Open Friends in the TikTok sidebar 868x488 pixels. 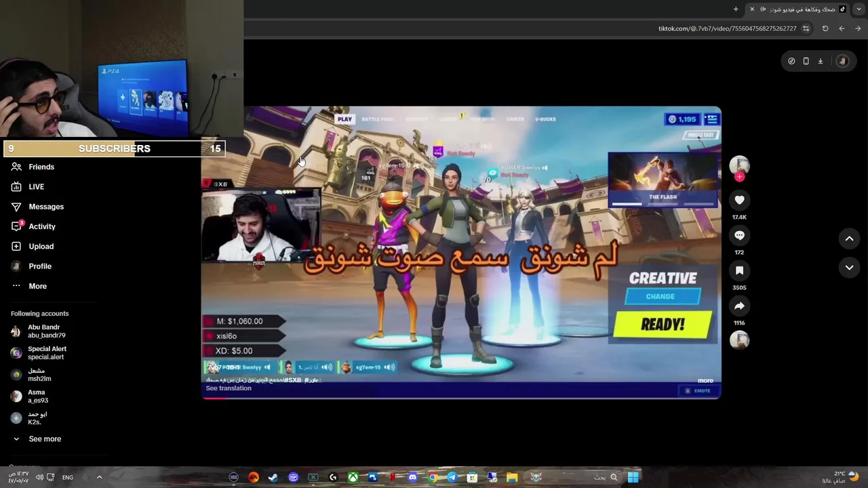pyautogui.click(x=33, y=167)
